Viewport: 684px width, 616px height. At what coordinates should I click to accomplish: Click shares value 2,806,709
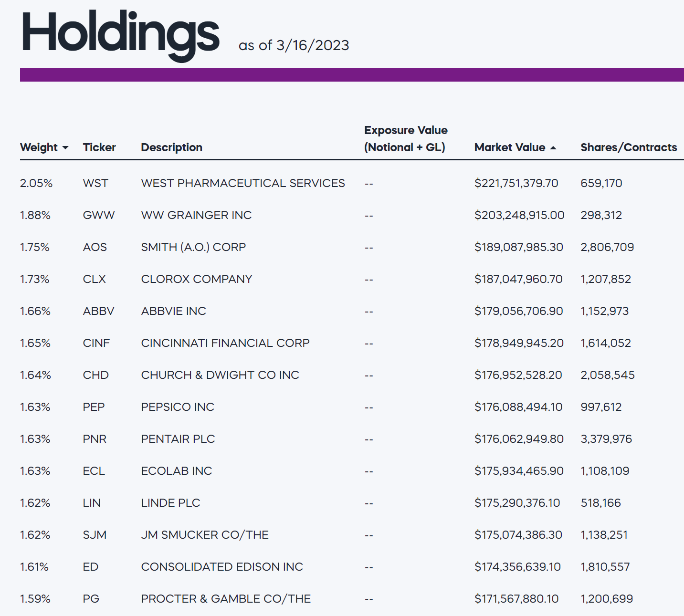pos(608,247)
